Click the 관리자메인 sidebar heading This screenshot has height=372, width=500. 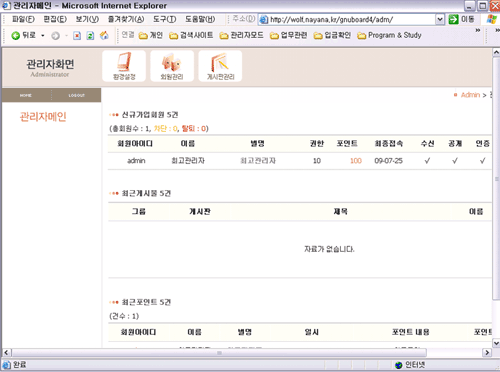click(43, 117)
